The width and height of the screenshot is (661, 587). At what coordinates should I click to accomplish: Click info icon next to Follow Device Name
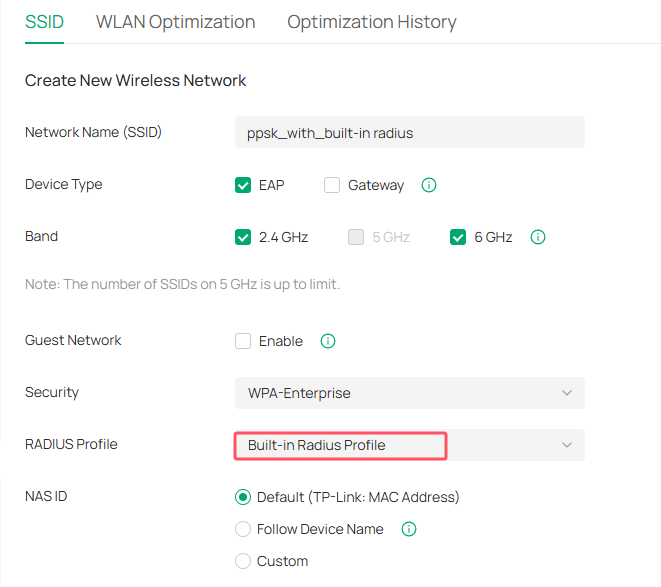408,529
